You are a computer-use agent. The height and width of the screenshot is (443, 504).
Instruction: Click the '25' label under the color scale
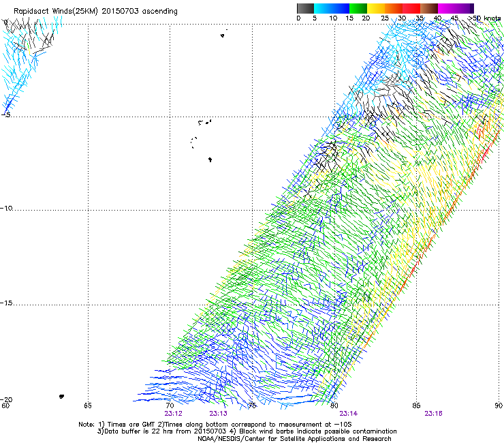(385, 18)
